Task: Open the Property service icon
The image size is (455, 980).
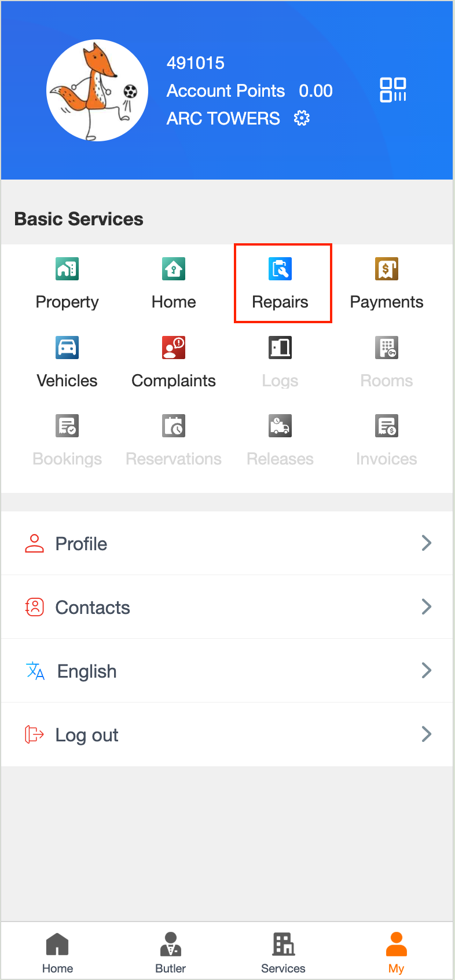Action: 67,269
